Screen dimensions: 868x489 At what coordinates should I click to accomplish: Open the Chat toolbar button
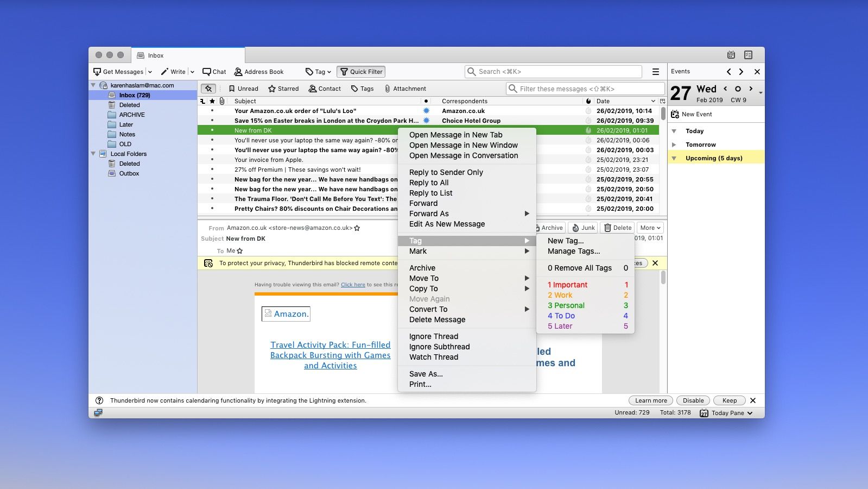[214, 72]
